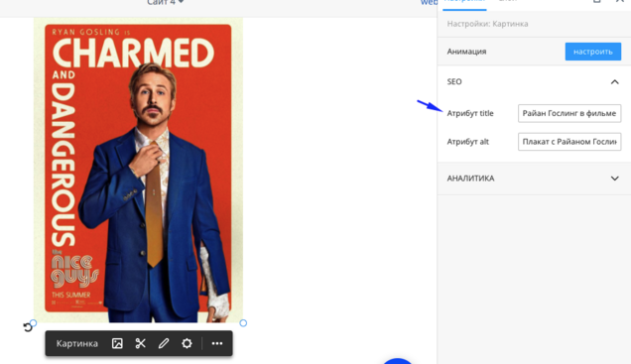Image resolution: width=631 pixels, height=364 pixels.
Task: Click the Атрибут title label
Action: pos(470,113)
